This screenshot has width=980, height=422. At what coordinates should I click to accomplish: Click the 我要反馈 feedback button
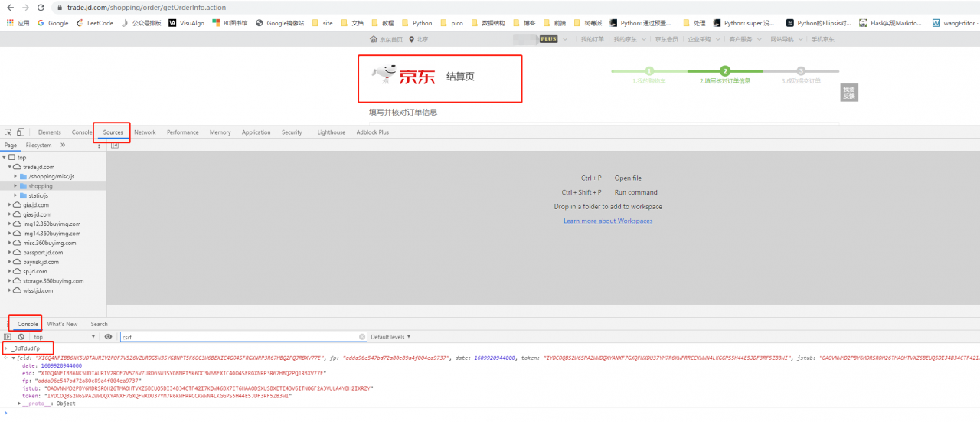848,93
